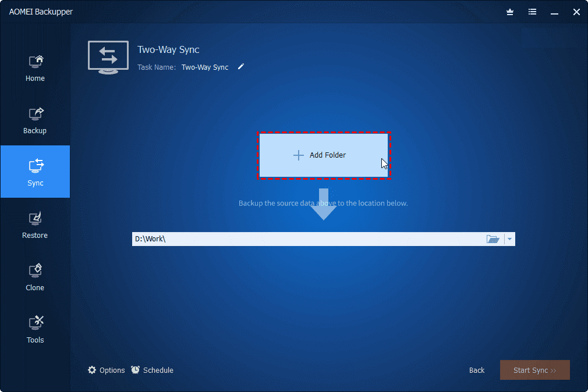Screen dimensions: 588x392
Task: Open the destination path dropdown arrow
Action: click(509, 238)
